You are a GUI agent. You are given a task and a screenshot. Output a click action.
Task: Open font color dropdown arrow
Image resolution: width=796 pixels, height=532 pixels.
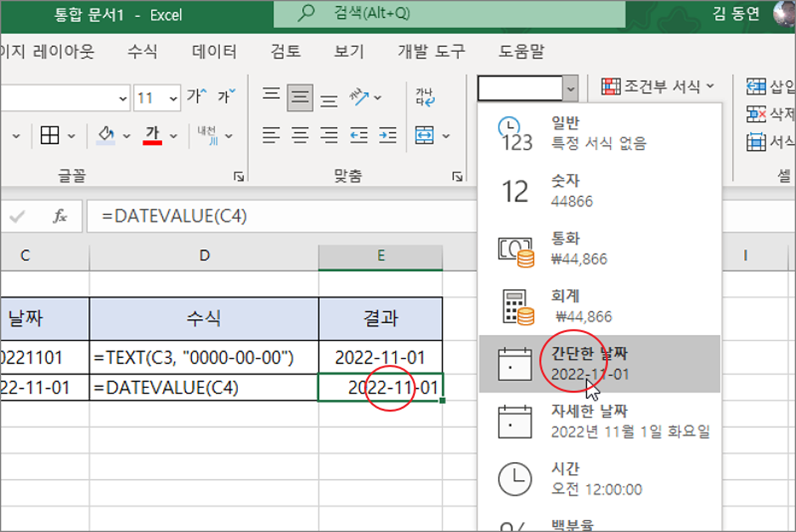[173, 136]
